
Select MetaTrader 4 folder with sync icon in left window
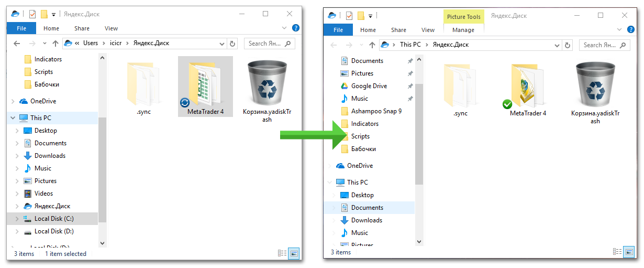point(205,87)
